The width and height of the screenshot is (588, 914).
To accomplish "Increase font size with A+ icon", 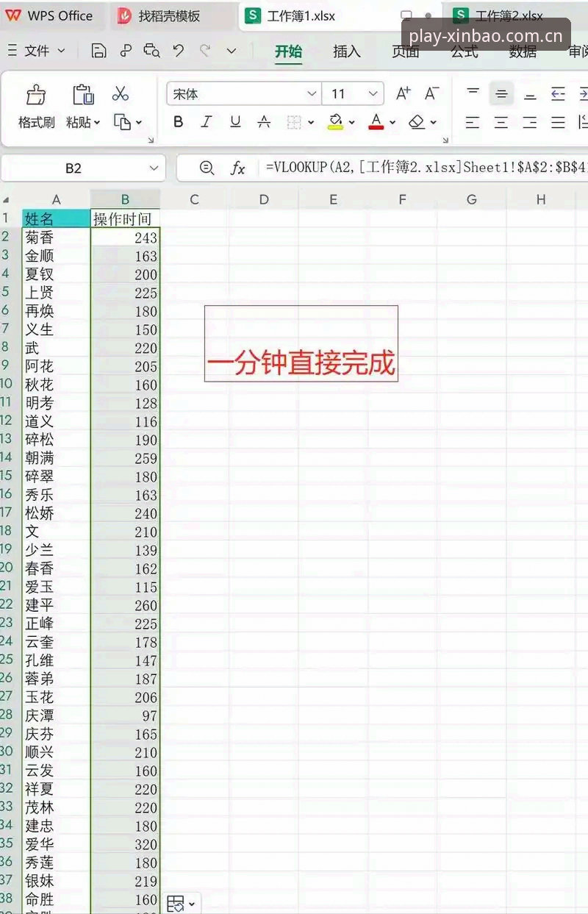I will [403, 93].
